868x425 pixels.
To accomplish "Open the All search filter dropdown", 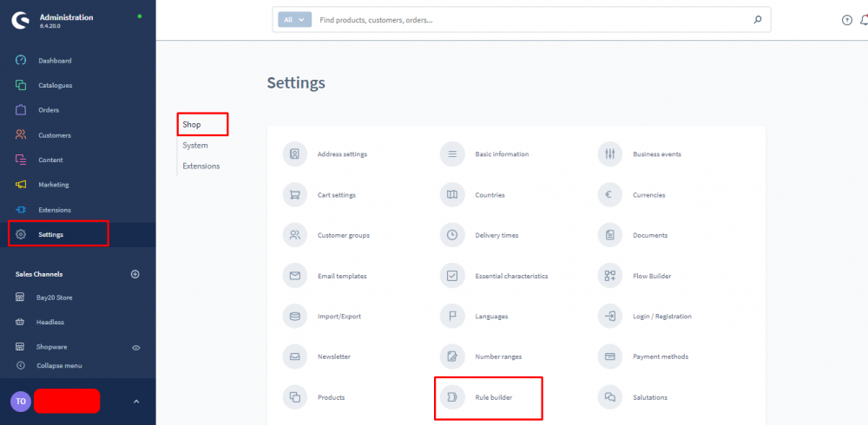I will (x=294, y=20).
